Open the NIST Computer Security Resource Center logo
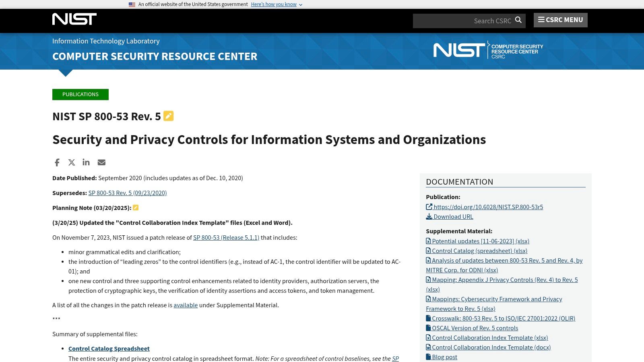 coord(488,50)
